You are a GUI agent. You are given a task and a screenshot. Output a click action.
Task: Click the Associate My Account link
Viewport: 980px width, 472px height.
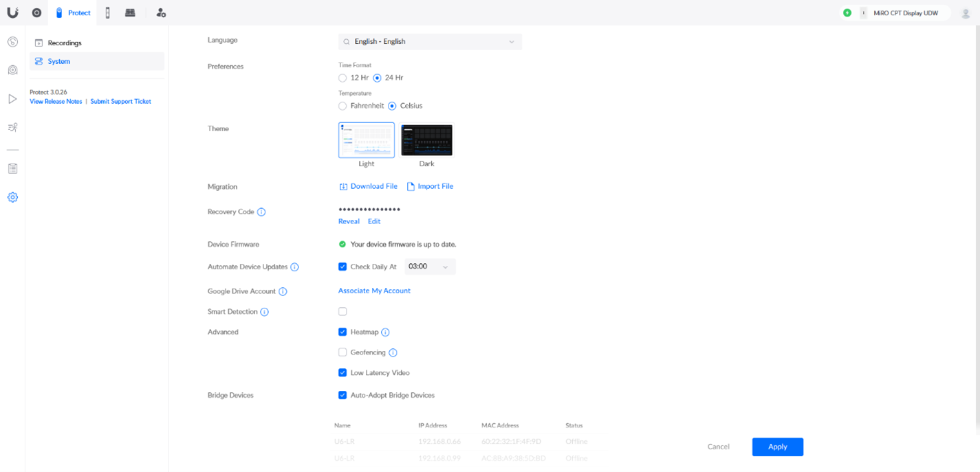(x=374, y=291)
